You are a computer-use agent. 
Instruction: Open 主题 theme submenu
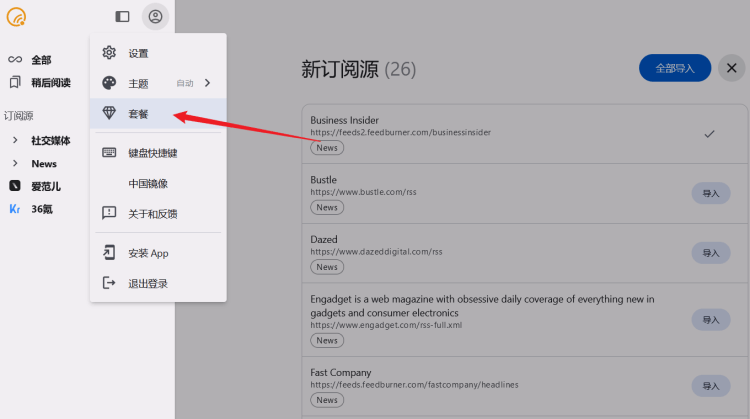(158, 83)
